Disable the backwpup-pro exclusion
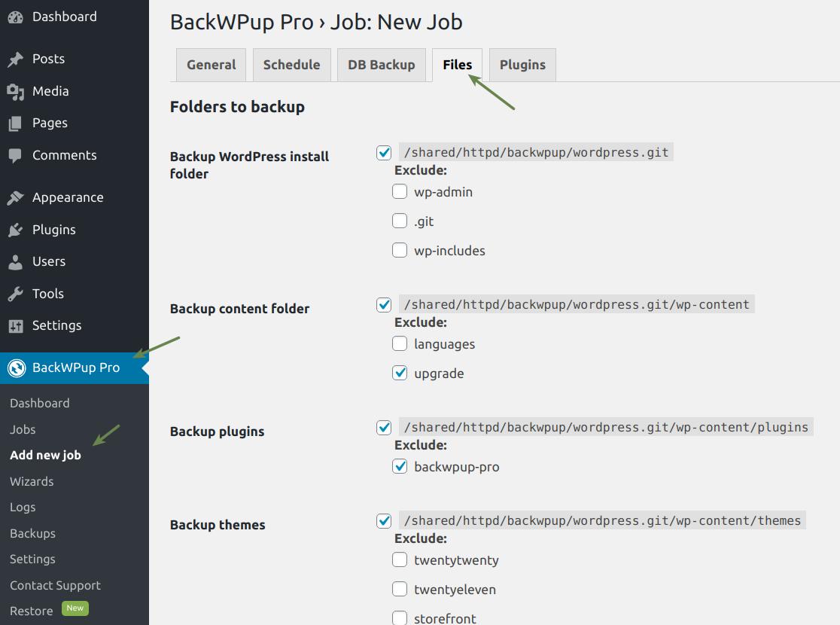Image resolution: width=840 pixels, height=625 pixels. (400, 466)
